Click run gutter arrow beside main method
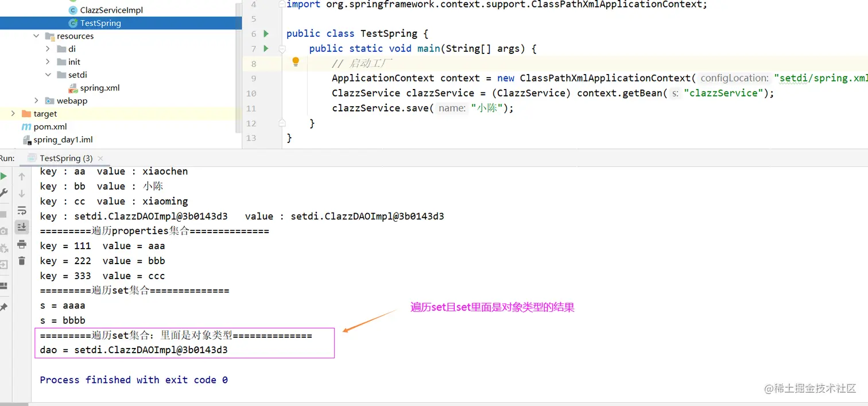Screen dimensions: 868x406 266,48
